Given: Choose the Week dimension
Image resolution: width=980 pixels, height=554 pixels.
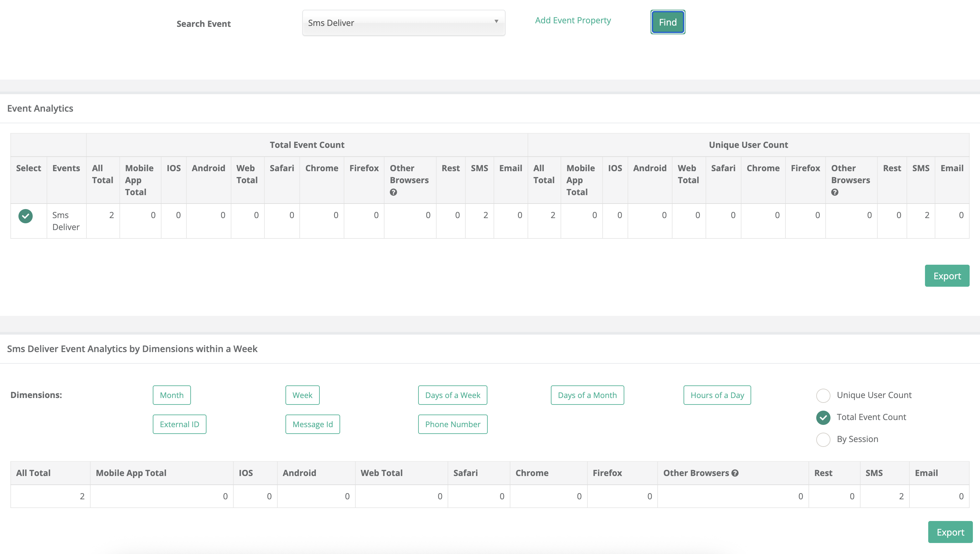Looking at the screenshot, I should tap(302, 395).
